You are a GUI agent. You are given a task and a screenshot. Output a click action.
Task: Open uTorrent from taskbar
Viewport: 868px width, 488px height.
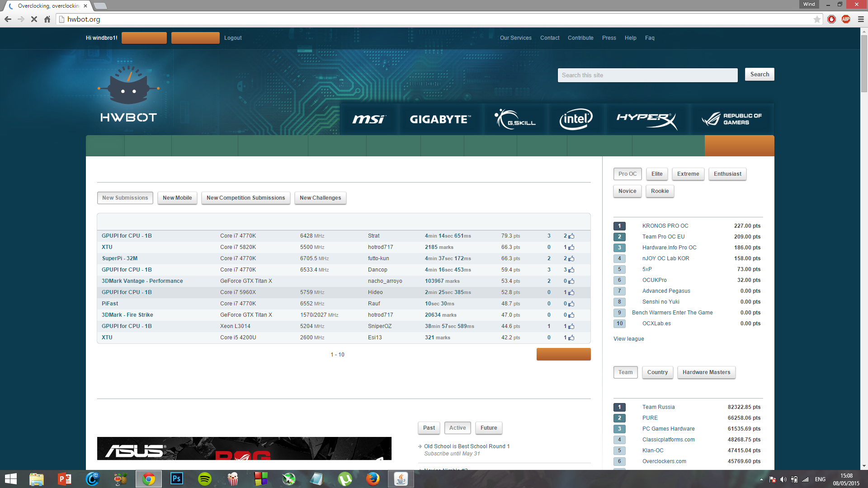point(345,479)
